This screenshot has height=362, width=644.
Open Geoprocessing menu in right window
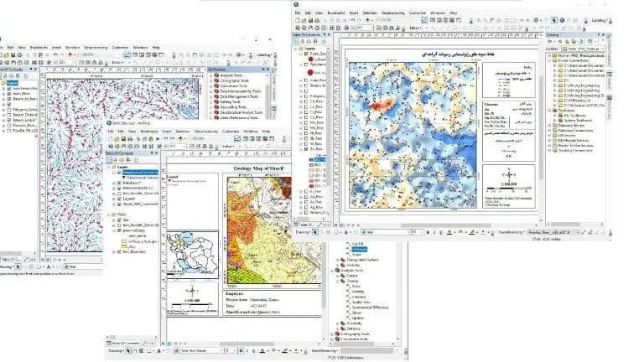point(393,13)
